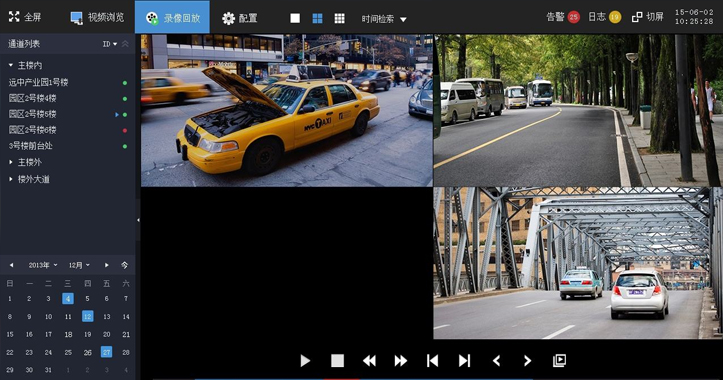Click the rewind double-arrow icon
This screenshot has height=380, width=723.
369,361
